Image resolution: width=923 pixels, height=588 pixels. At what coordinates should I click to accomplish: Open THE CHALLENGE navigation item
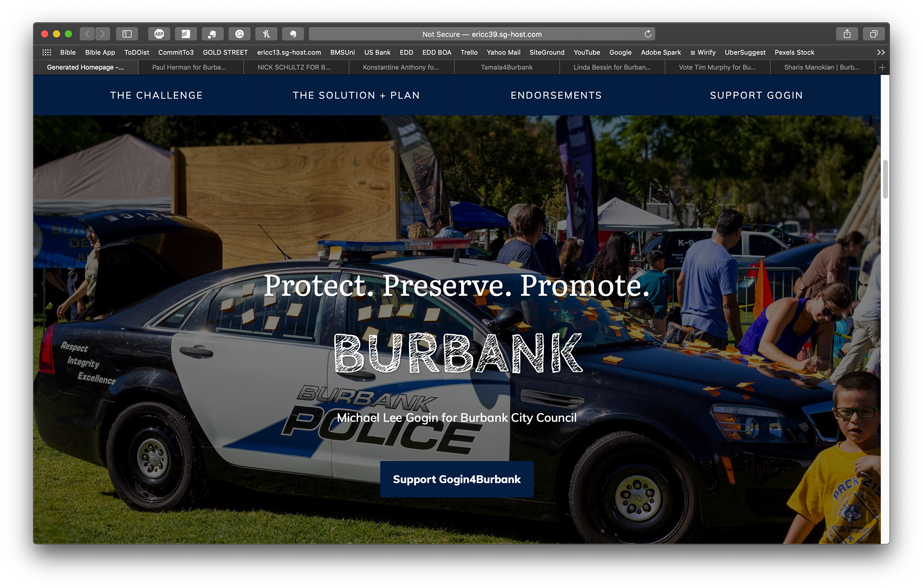click(156, 95)
